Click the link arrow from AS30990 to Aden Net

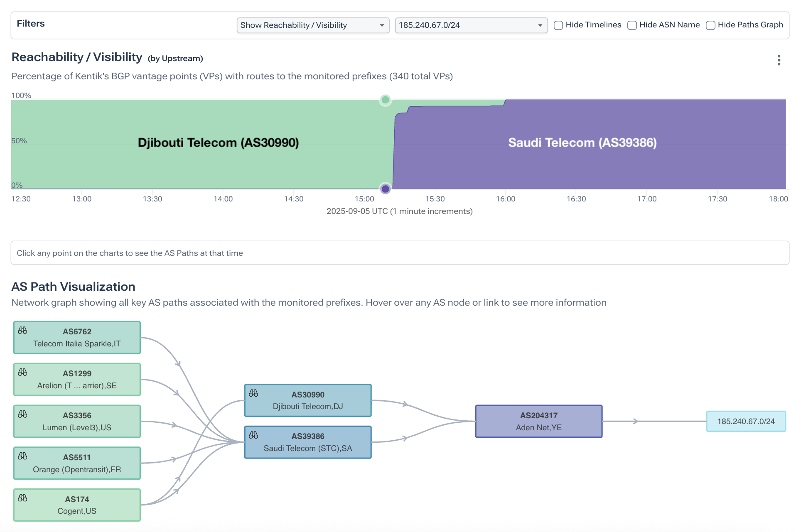click(405, 404)
